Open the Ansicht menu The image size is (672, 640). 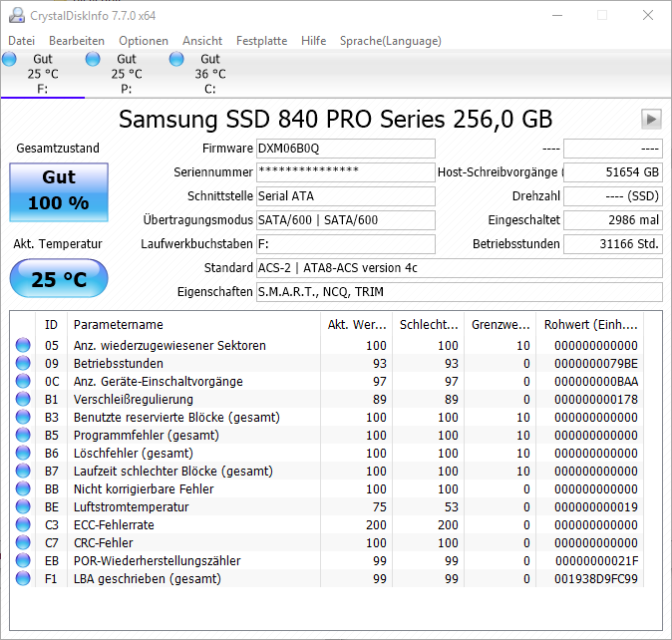click(x=202, y=41)
